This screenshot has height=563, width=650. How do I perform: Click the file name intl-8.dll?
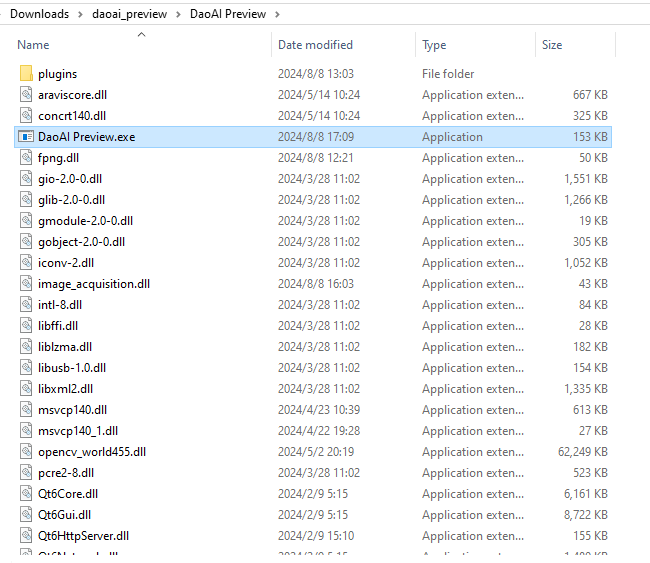point(60,305)
